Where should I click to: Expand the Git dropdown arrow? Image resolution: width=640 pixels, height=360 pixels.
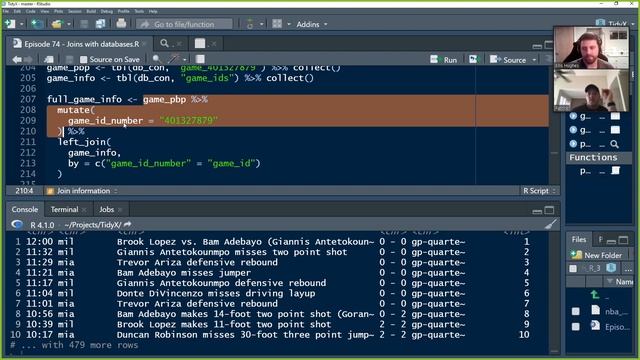coord(262,24)
